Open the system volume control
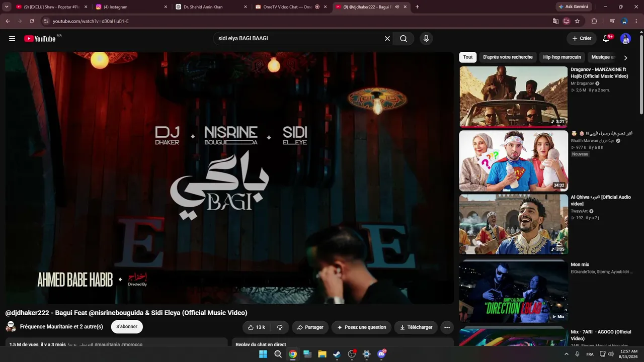The width and height of the screenshot is (644, 362). (x=611, y=354)
